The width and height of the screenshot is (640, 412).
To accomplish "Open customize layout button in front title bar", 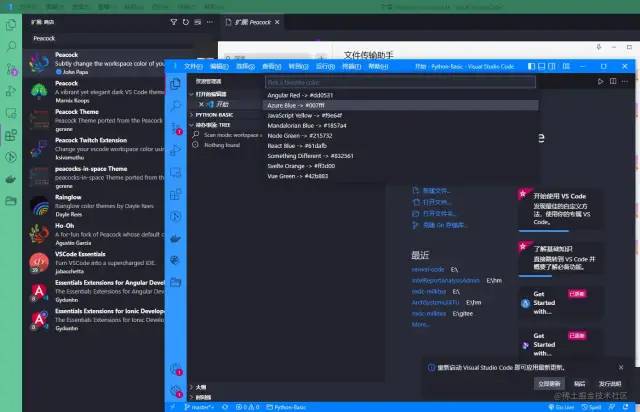I will click(566, 66).
